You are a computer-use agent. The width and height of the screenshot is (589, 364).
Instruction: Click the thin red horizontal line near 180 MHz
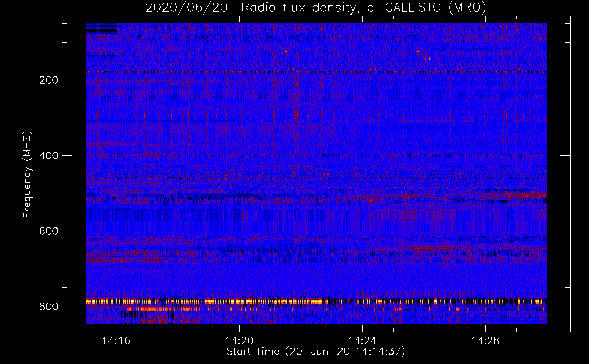316,72
